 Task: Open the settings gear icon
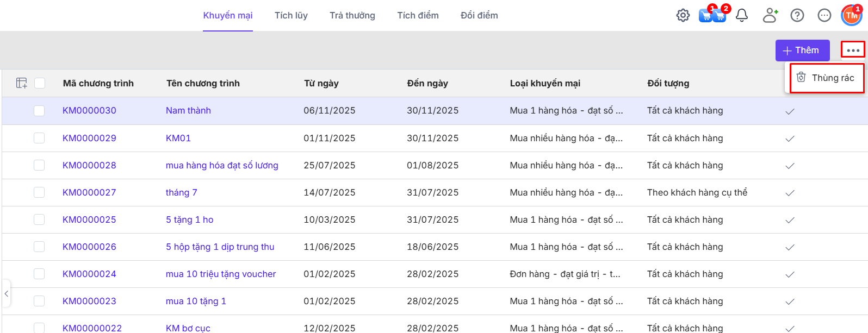[x=683, y=15]
